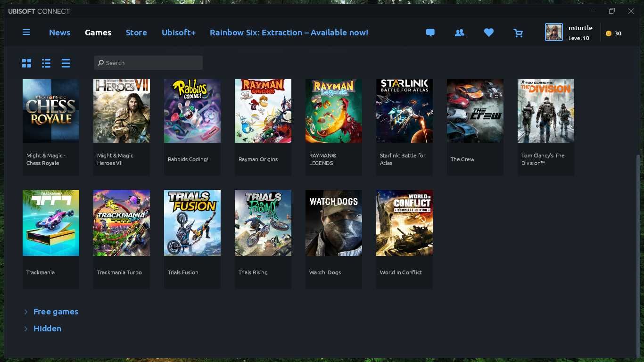Switch to large grid view
Viewport: 644px width, 362px height.
click(x=26, y=63)
